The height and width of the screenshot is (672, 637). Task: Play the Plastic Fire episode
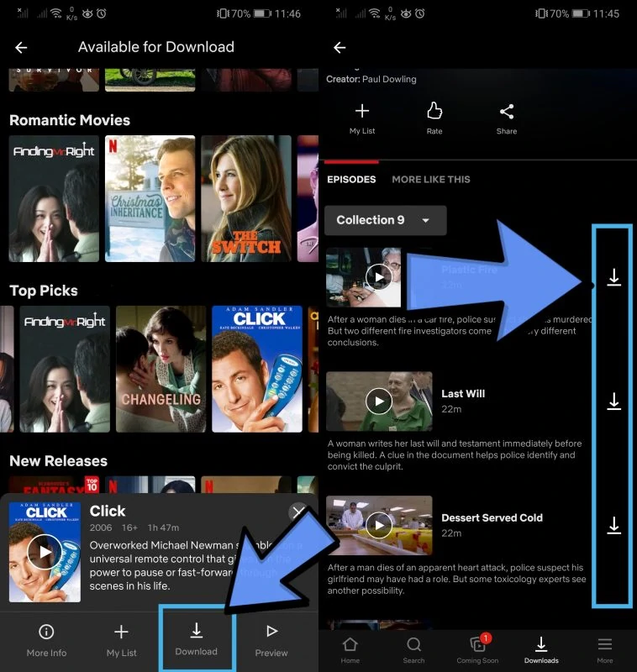[x=379, y=277]
